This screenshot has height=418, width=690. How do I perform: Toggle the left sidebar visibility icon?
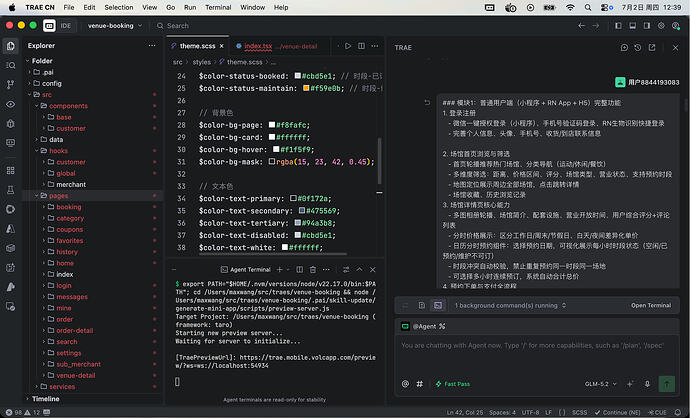pyautogui.click(x=618, y=26)
